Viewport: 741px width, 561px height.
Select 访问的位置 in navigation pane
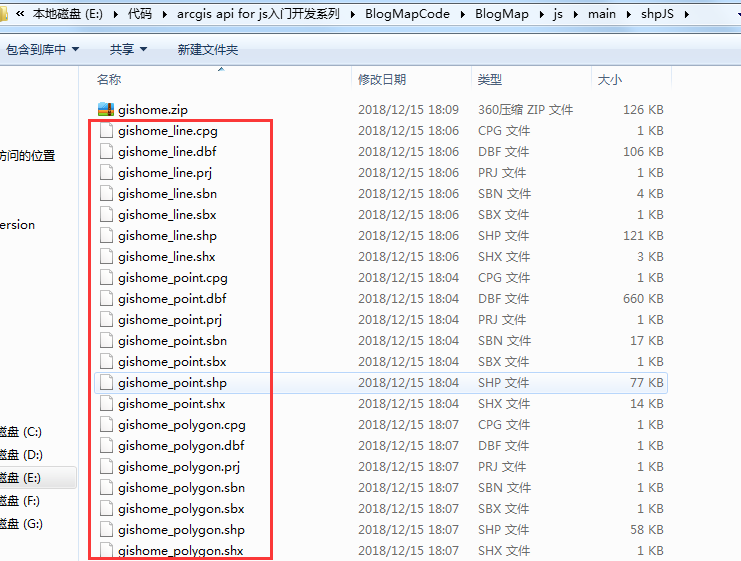coord(27,155)
